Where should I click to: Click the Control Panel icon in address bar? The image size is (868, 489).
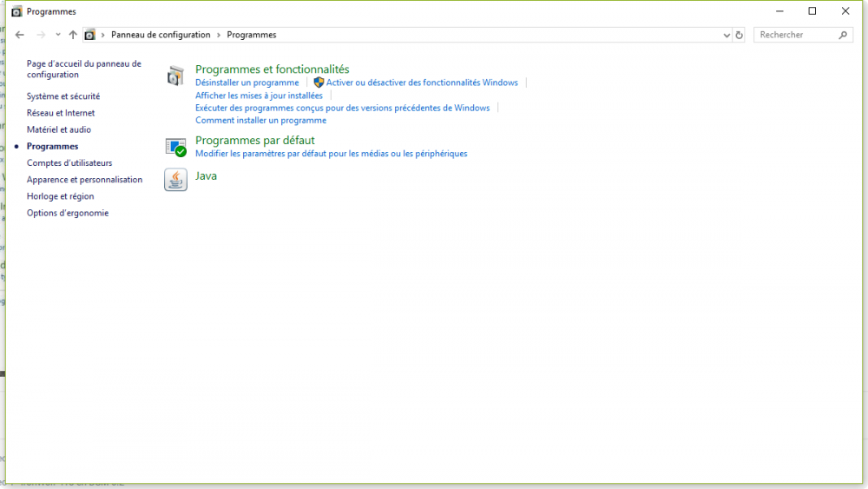coord(89,35)
